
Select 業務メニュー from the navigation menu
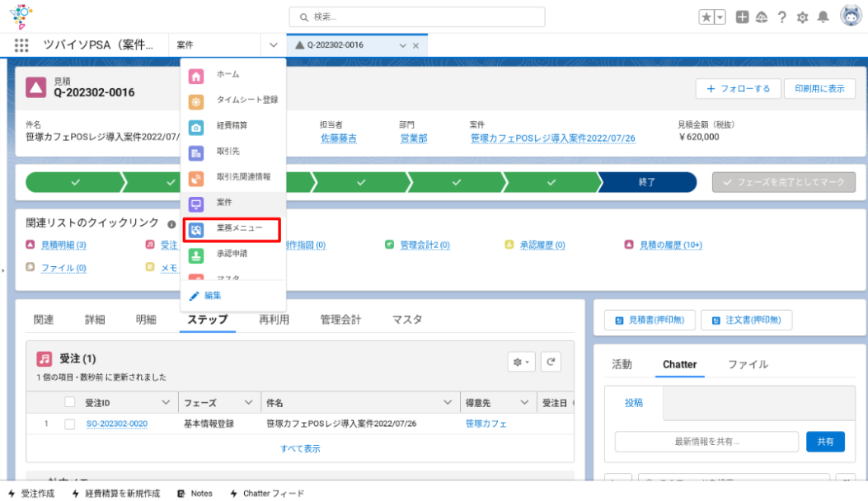tap(239, 228)
